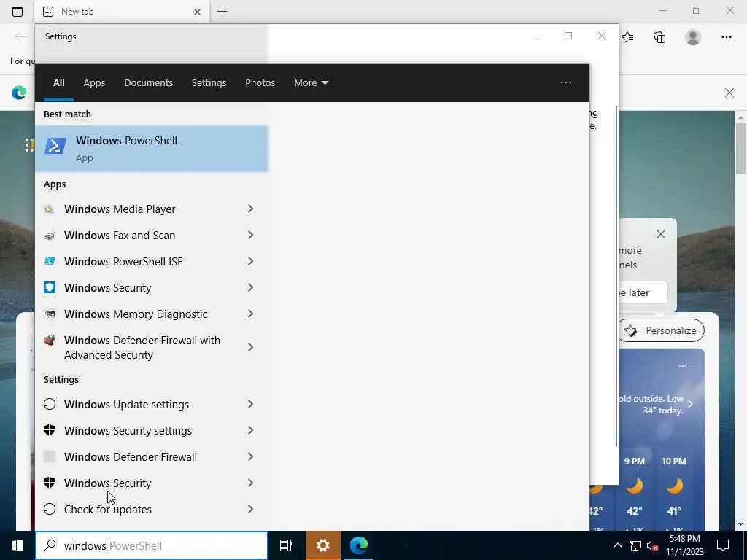Open the Windows Start menu

coord(18,545)
